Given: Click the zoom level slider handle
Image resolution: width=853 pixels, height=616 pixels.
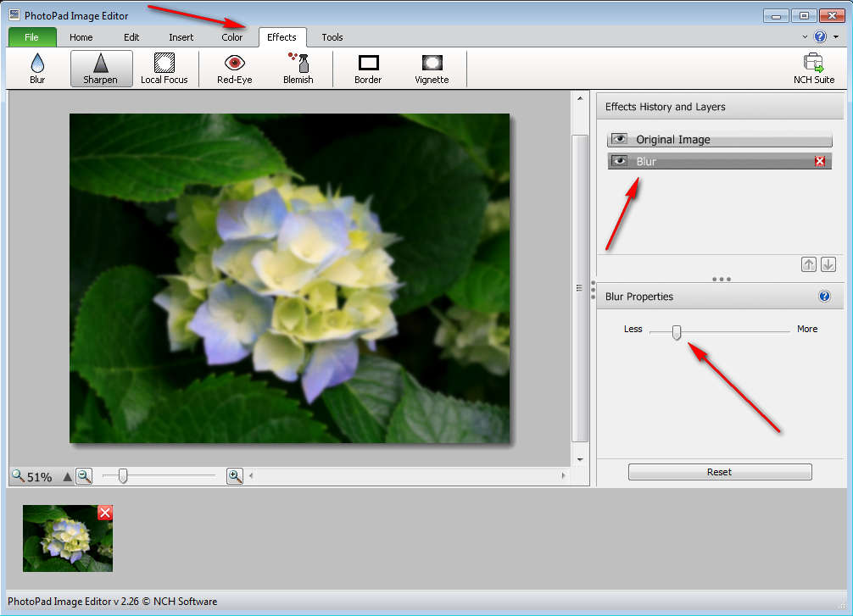Looking at the screenshot, I should coord(123,476).
